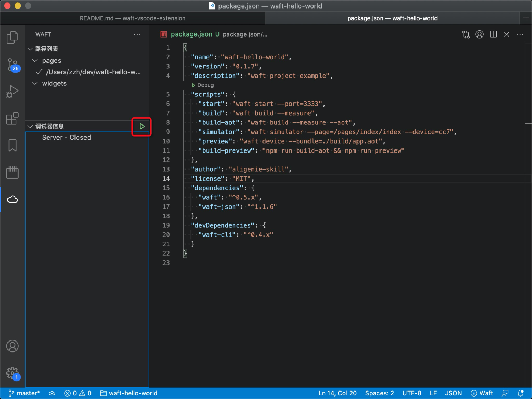
Task: Switch to package.json waft-hello-world tab
Action: click(393, 18)
